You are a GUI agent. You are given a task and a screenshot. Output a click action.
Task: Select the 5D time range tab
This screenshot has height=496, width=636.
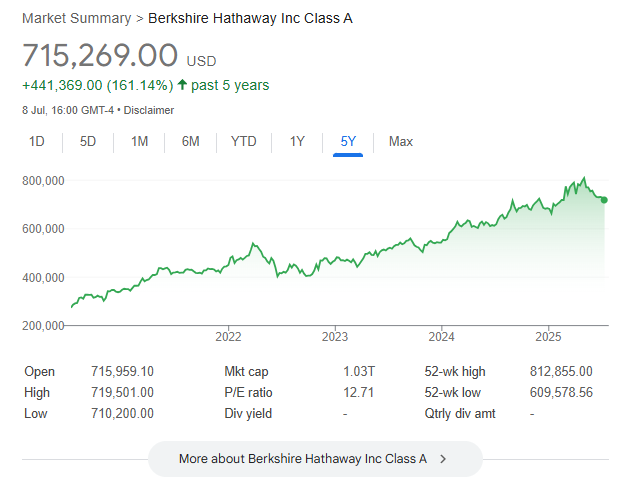click(88, 142)
